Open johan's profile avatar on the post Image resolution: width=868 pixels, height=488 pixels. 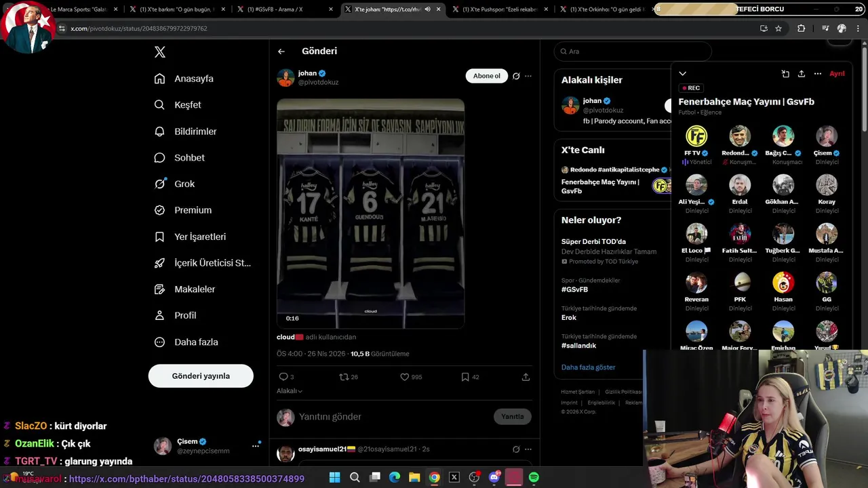[x=285, y=77]
